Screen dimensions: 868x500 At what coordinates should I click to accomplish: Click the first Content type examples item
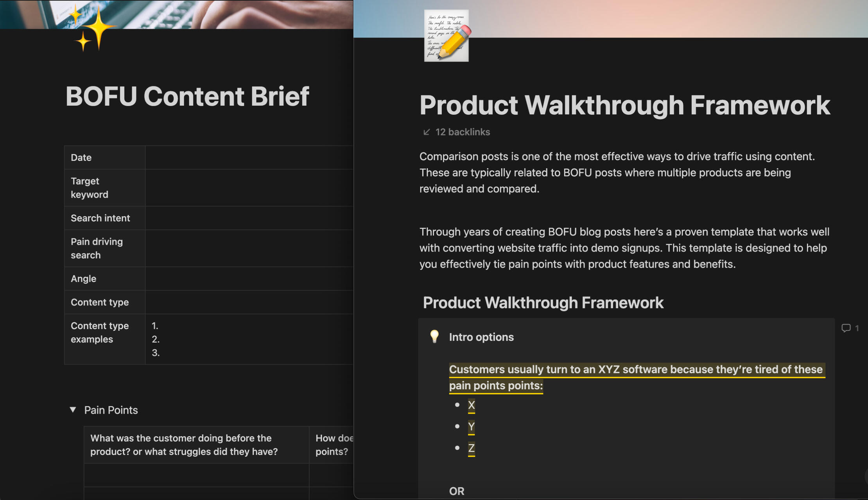156,326
